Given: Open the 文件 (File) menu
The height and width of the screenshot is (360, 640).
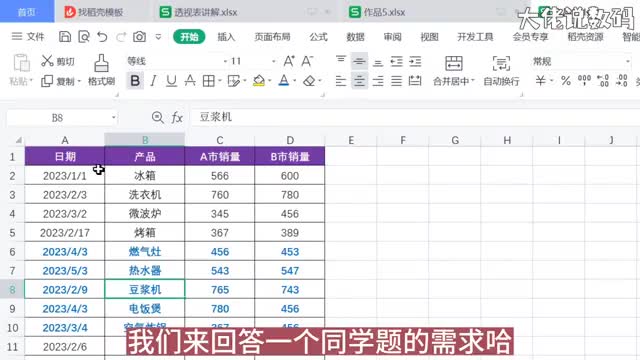Looking at the screenshot, I should (28, 37).
